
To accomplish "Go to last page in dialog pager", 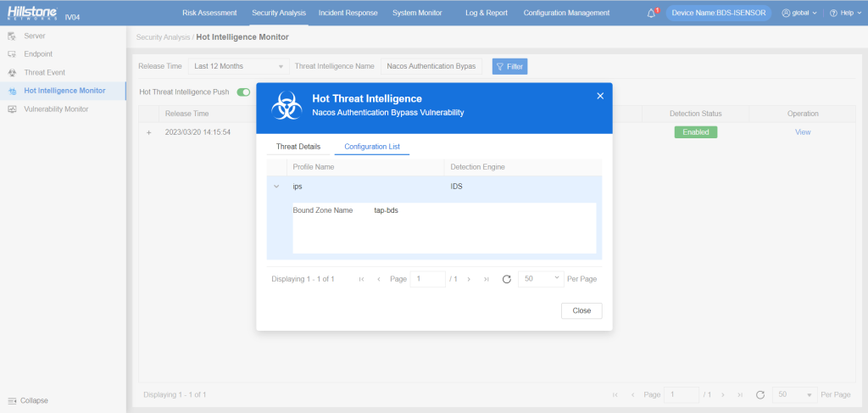I will coord(486,280).
